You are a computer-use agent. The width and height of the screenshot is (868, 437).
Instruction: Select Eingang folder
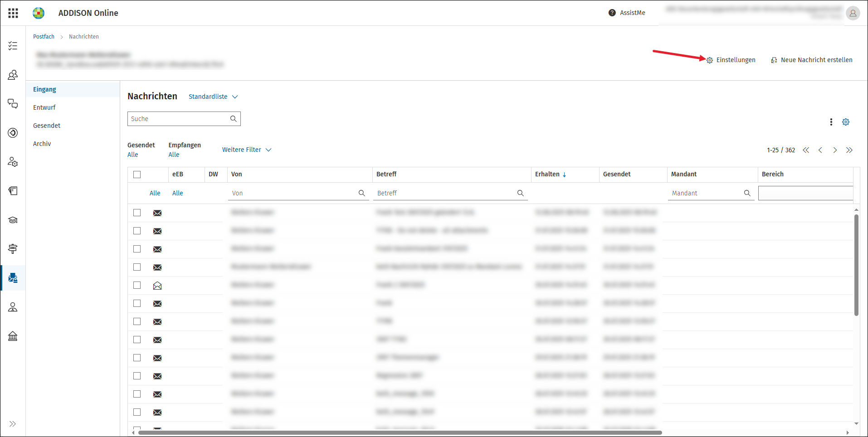(x=73, y=89)
